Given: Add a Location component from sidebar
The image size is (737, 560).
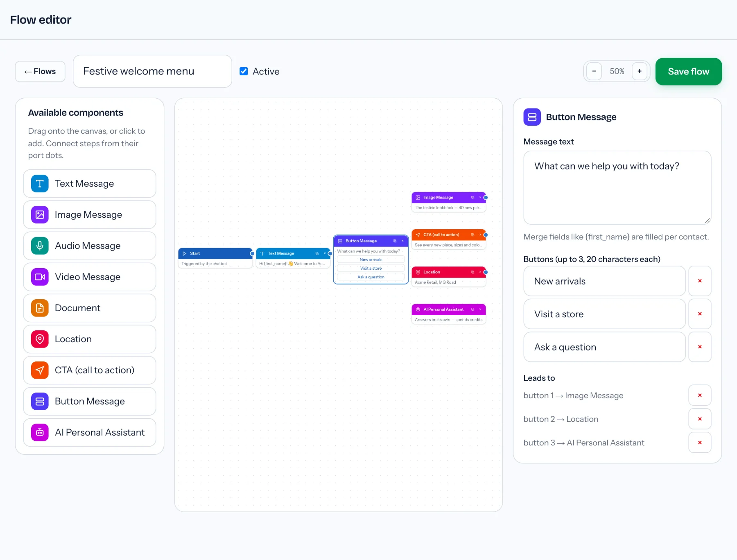Looking at the screenshot, I should pos(90,339).
